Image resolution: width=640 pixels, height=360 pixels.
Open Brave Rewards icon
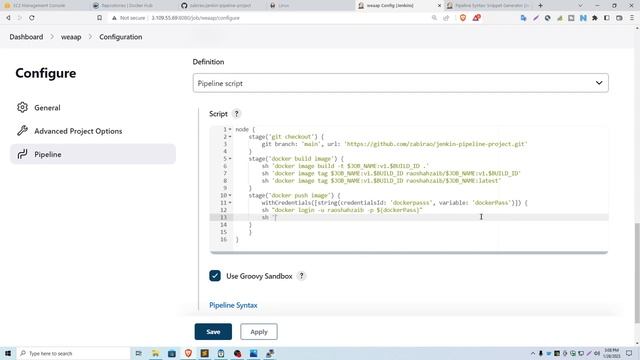point(476,18)
